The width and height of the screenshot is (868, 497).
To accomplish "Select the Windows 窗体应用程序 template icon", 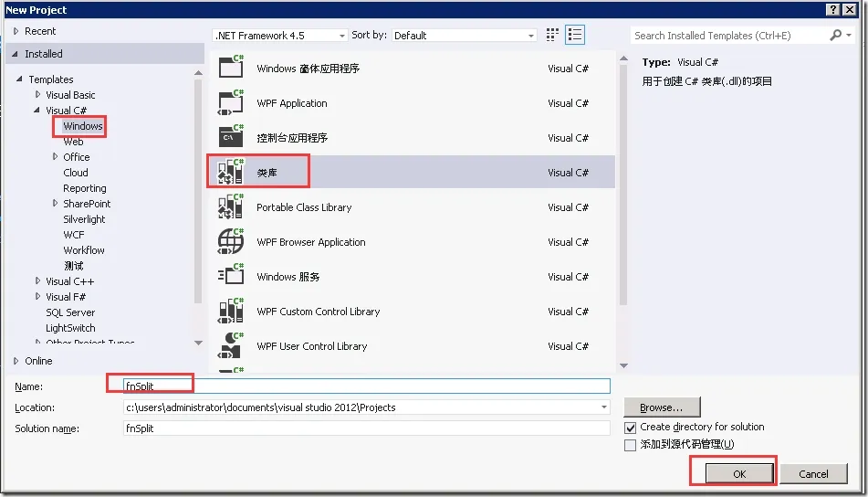I will coord(231,67).
